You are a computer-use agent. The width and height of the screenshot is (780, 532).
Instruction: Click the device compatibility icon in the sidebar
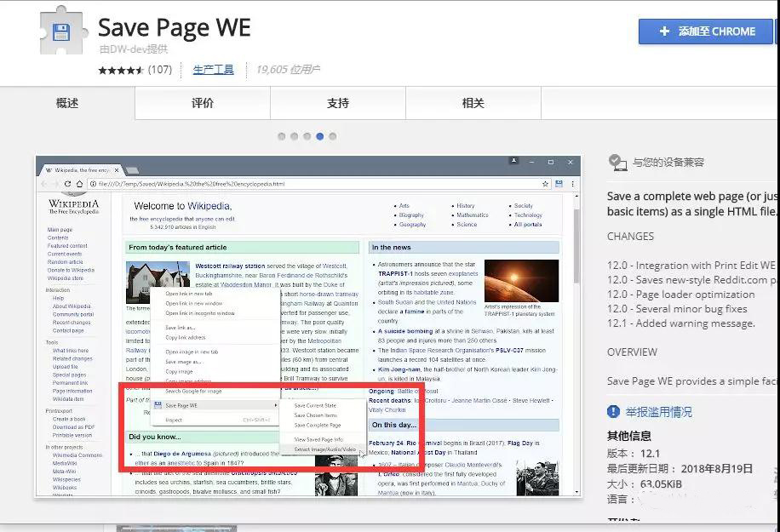tap(617, 162)
